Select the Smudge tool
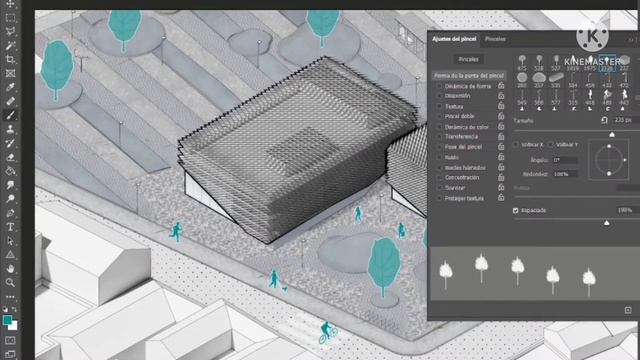Viewport: 640px width, 360px height. click(10, 185)
